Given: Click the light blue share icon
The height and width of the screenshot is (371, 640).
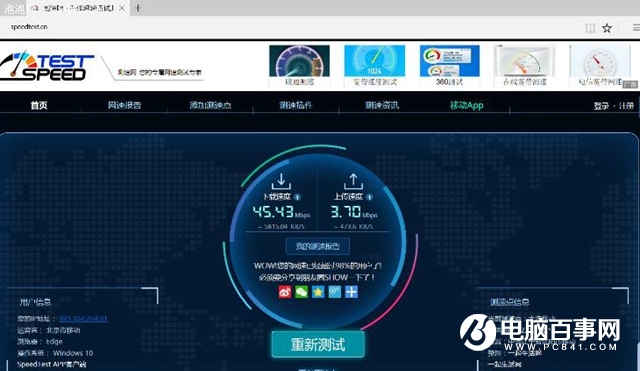Looking at the screenshot, I should (335, 291).
